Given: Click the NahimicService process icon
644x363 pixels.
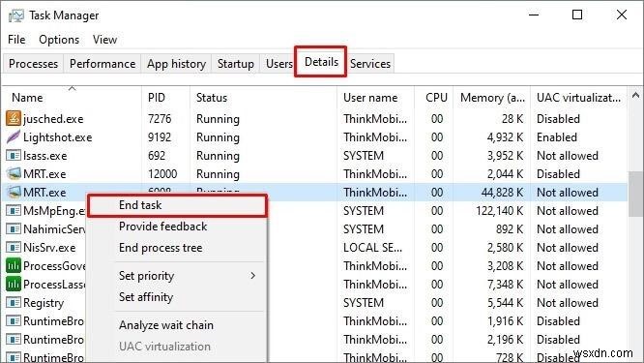Looking at the screenshot, I should coord(14,229).
